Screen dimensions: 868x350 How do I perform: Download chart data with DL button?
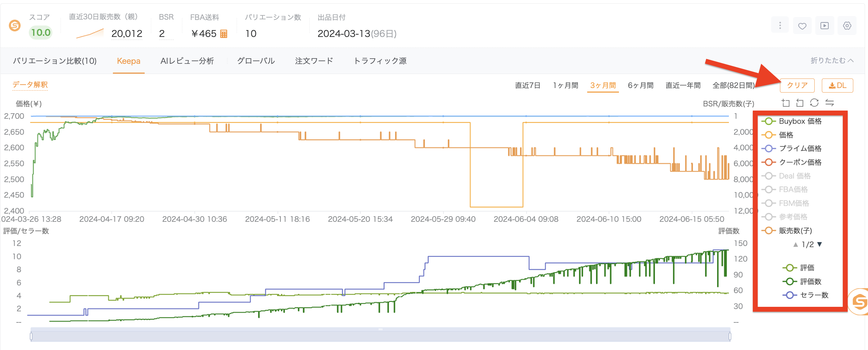pyautogui.click(x=837, y=86)
